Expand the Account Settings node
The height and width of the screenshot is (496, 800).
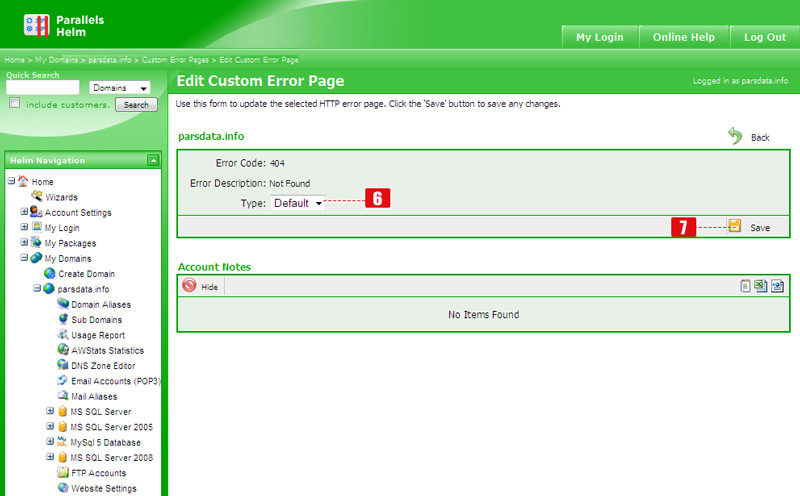(x=24, y=211)
